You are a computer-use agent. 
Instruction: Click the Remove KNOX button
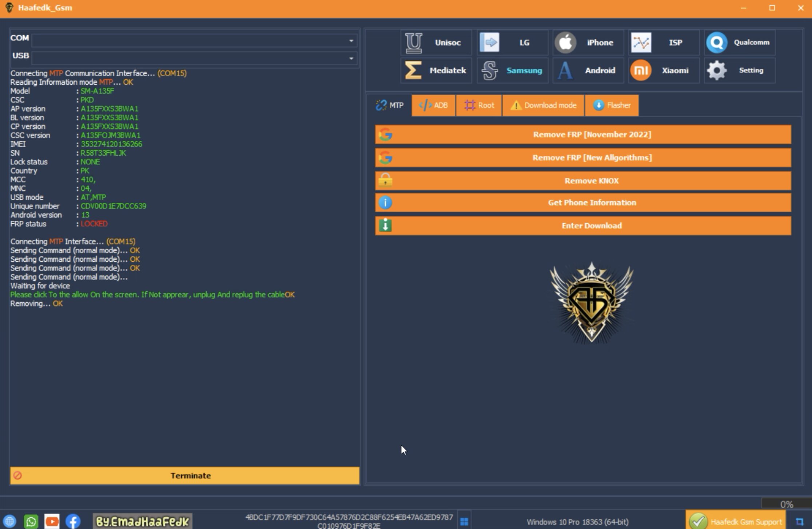click(x=583, y=181)
